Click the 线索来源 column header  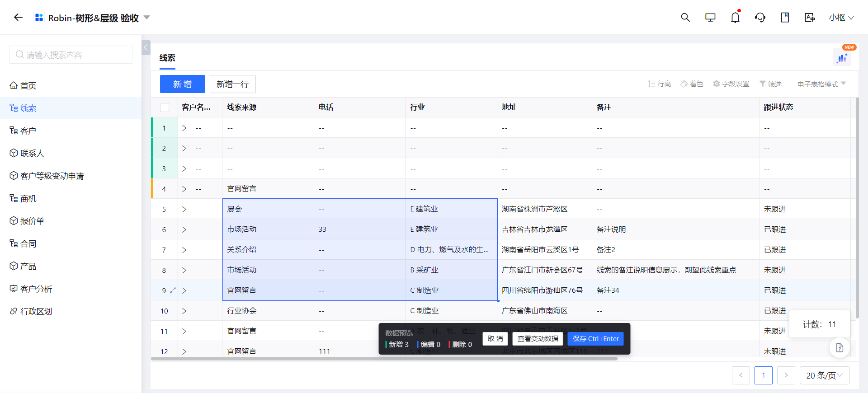tap(268, 107)
